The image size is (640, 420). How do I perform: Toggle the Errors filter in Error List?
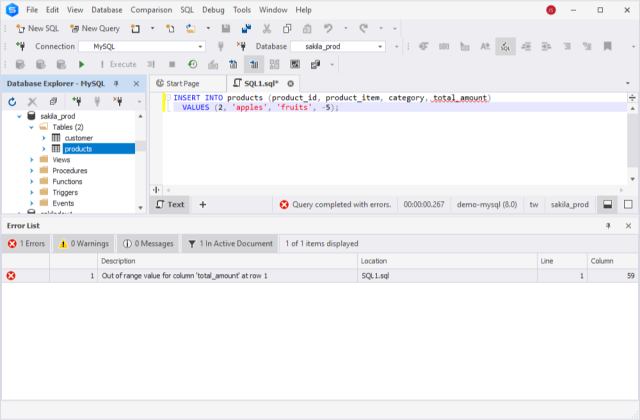pyautogui.click(x=27, y=243)
